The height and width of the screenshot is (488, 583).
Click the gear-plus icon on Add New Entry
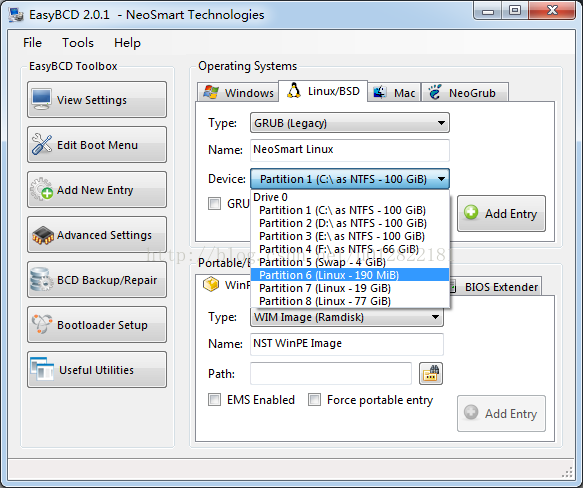(41, 189)
